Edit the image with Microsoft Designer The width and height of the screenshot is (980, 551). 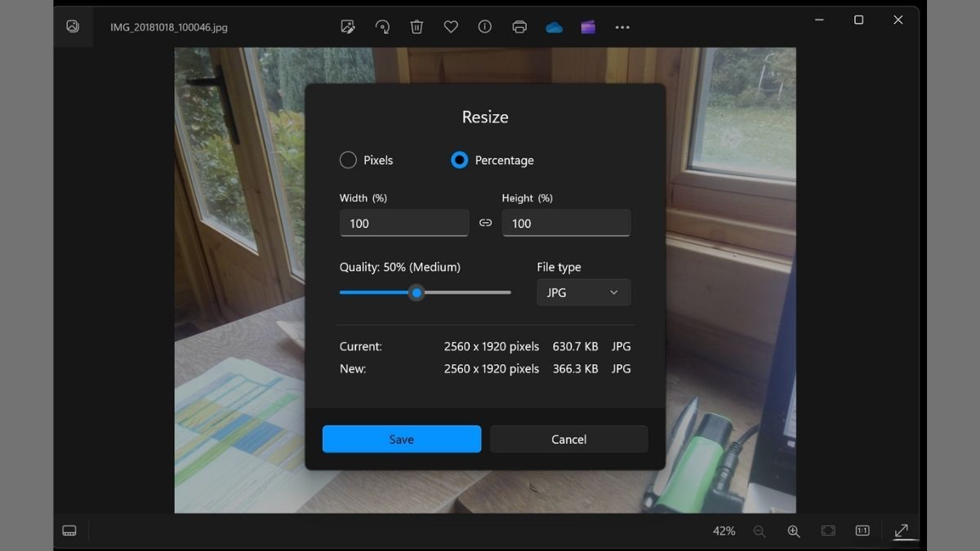[587, 27]
